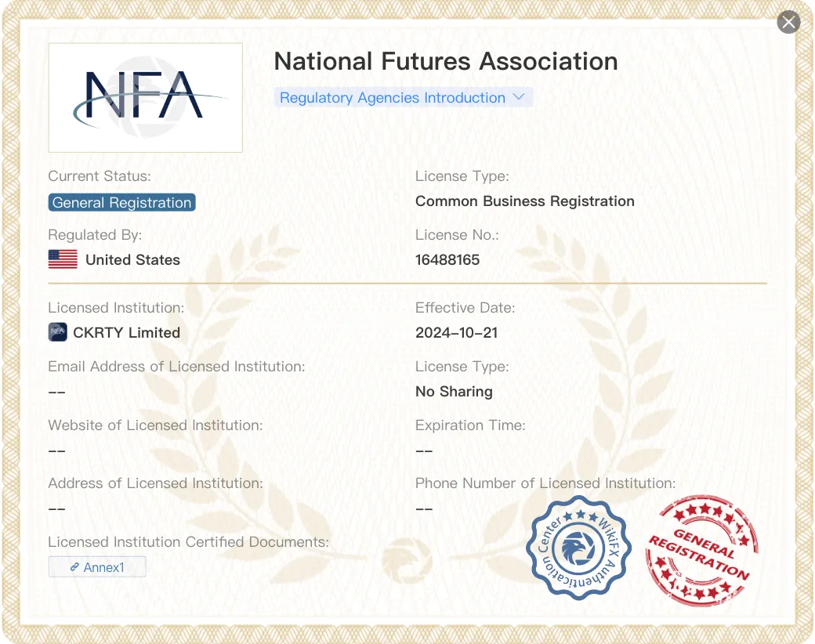Click the Address of Licensed Institution label
This screenshot has width=815, height=644.
(155, 483)
